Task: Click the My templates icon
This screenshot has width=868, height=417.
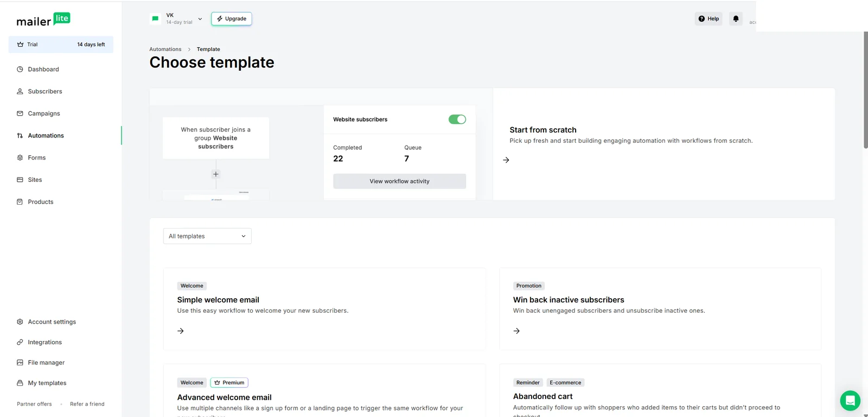Action: (x=20, y=383)
